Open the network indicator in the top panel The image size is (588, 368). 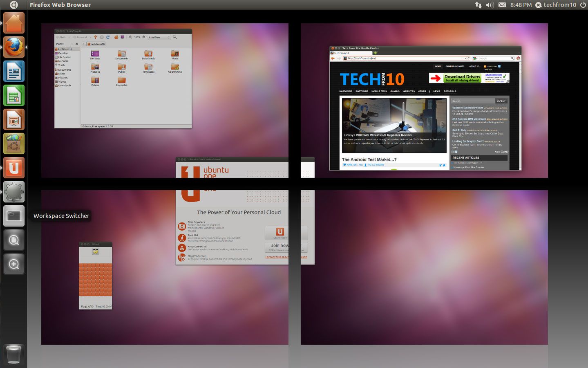478,5
